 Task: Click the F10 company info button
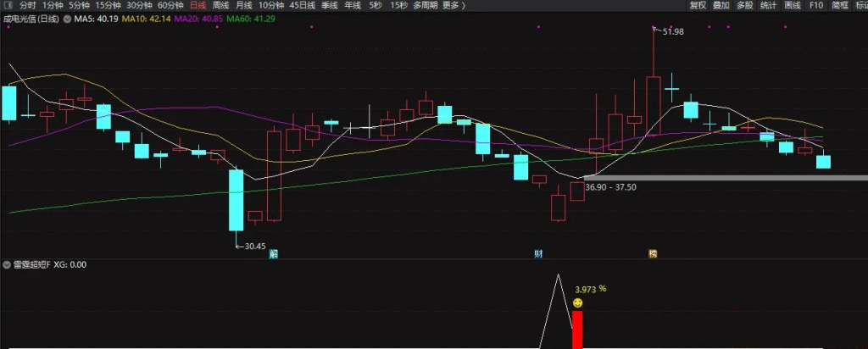point(816,5)
